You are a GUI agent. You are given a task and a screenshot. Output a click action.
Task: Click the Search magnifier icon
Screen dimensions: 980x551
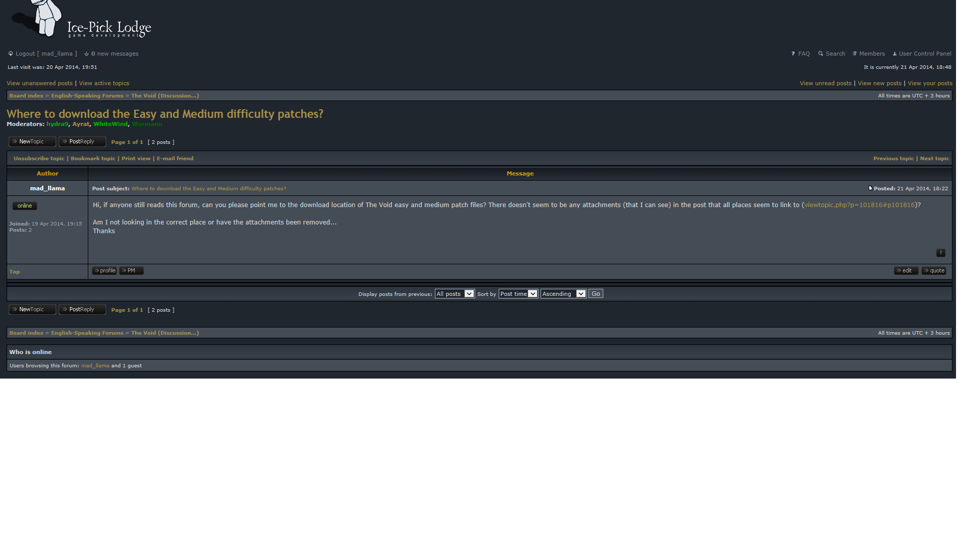point(820,54)
